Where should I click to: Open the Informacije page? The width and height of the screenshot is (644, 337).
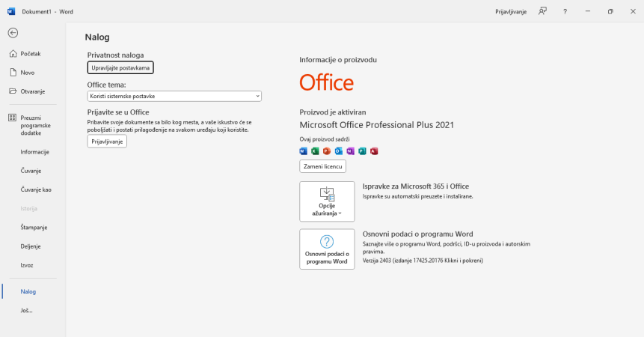pyautogui.click(x=35, y=151)
